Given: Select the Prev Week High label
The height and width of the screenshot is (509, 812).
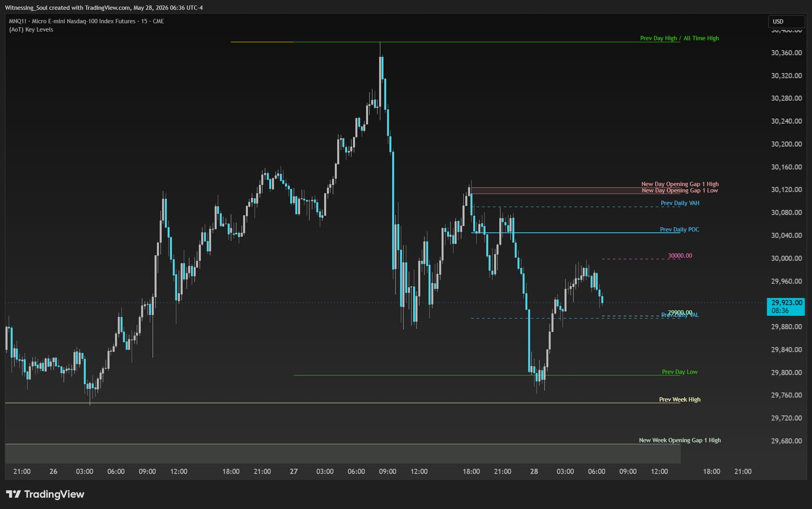Looking at the screenshot, I should point(680,399).
